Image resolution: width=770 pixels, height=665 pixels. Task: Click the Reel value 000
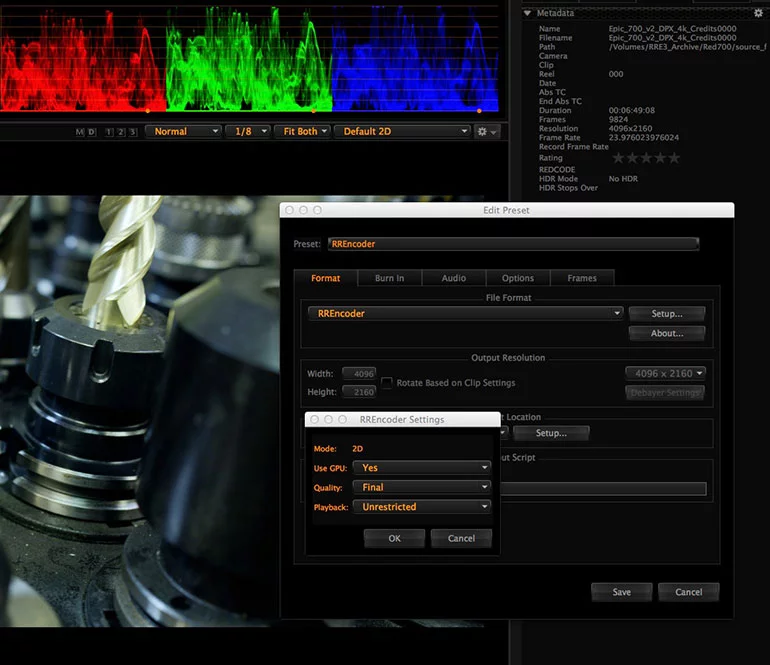(x=616, y=74)
